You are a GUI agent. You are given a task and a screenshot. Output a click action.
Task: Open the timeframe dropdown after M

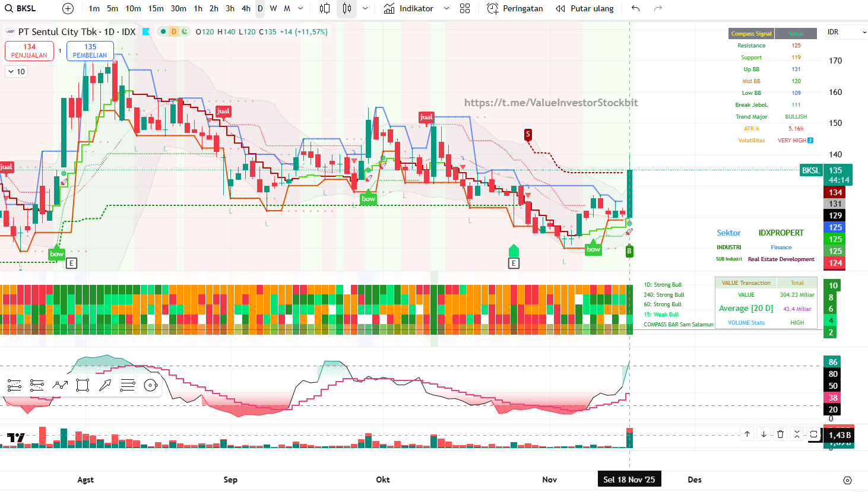[300, 8]
